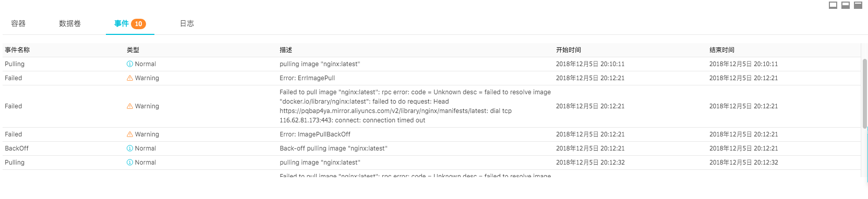868x199 pixels.
Task: Switch to the 容器 tab
Action: click(18, 23)
